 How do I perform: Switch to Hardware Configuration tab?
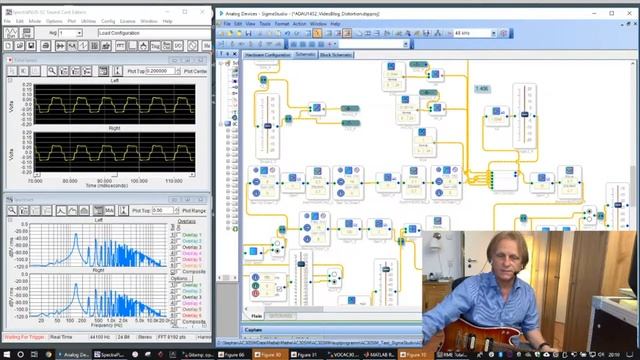(267, 55)
